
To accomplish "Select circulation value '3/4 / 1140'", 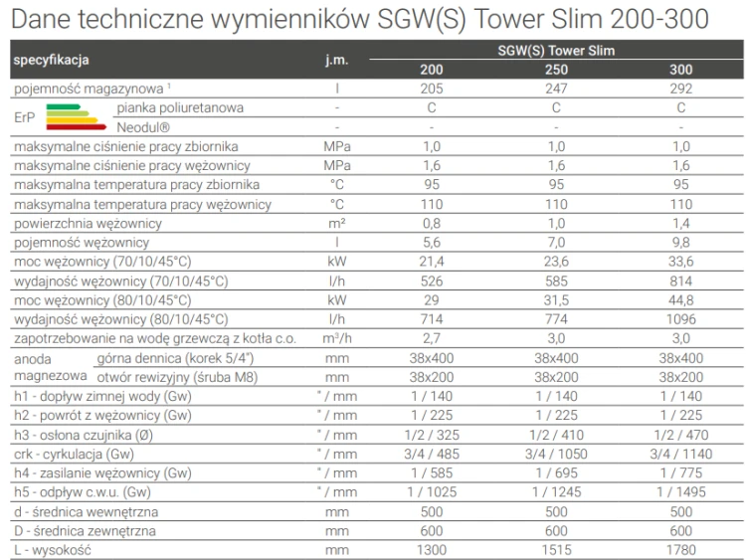I will pyautogui.click(x=680, y=455).
